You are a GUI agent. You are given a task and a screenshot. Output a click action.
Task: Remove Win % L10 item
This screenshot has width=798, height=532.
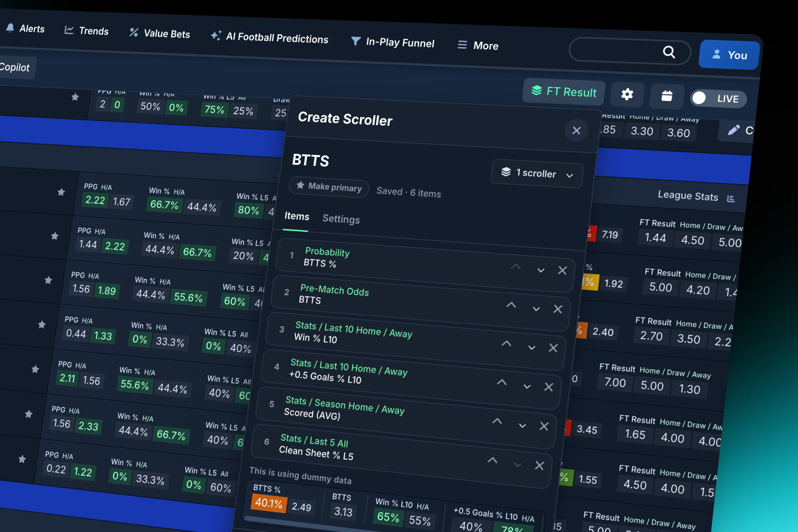(553, 348)
